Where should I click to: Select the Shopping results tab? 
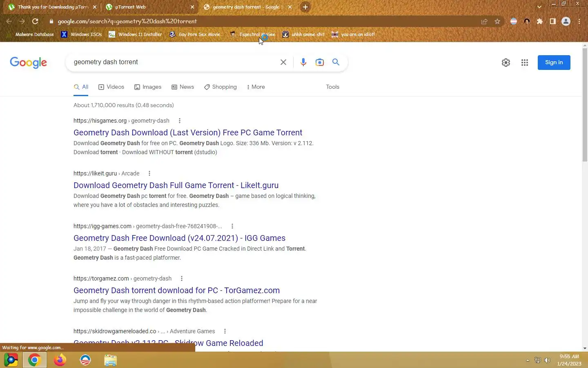pos(220,87)
